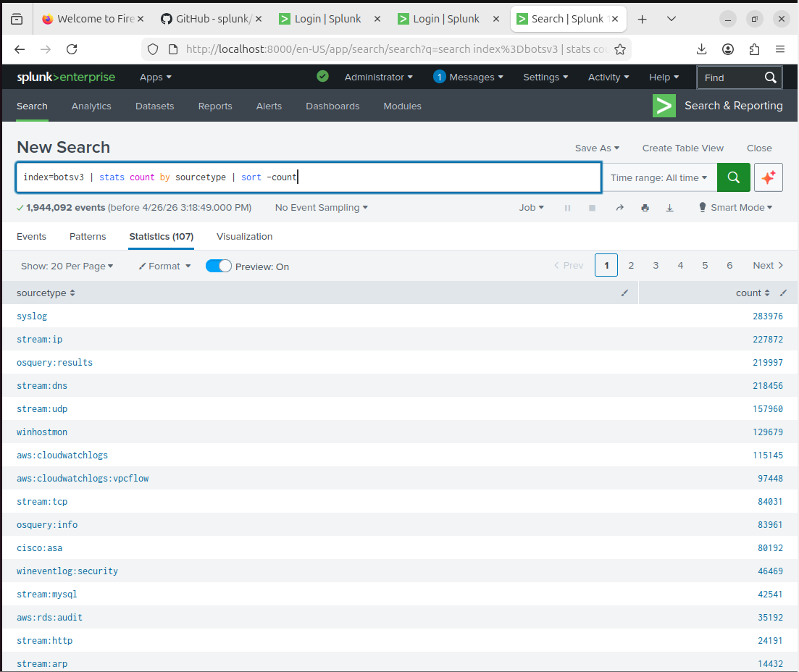
Task: Open the Format dropdown
Action: tap(164, 266)
